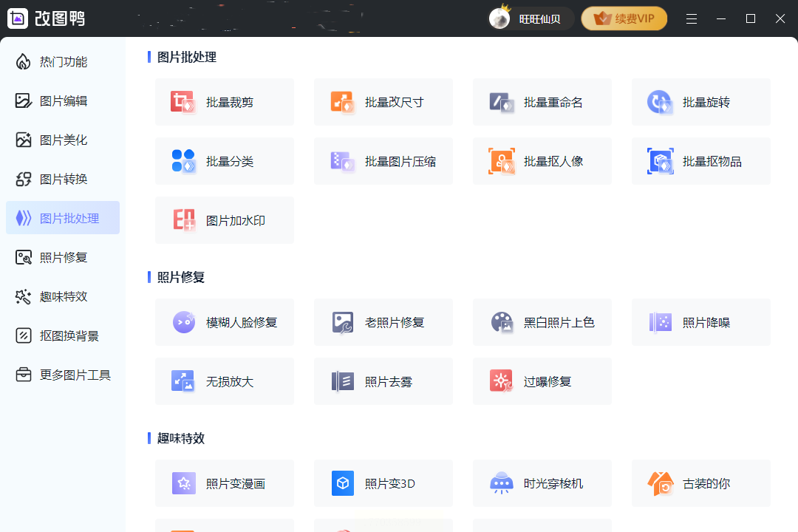Viewport: 798px width, 532px height.
Task: Open 批量抠物品 tool text
Action: pyautogui.click(x=712, y=161)
